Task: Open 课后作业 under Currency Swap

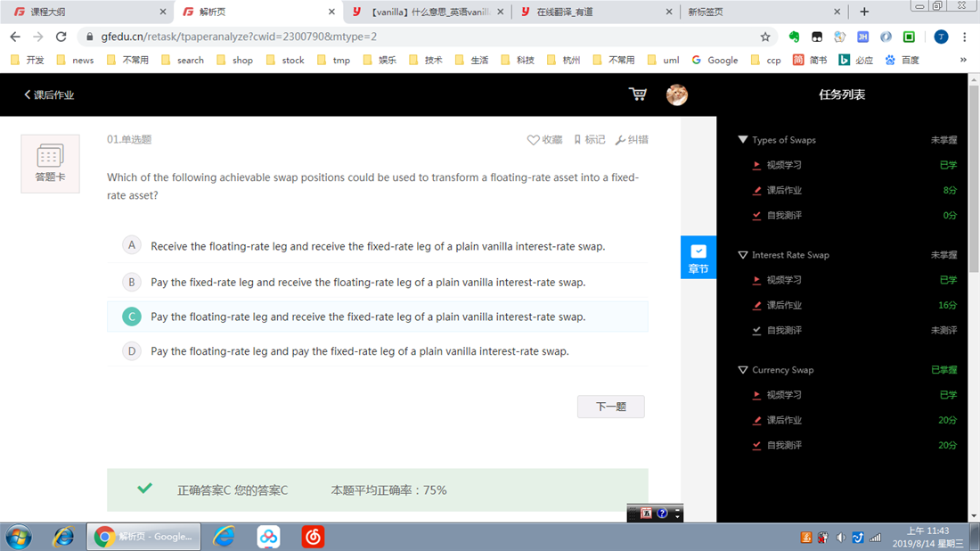Action: click(784, 420)
